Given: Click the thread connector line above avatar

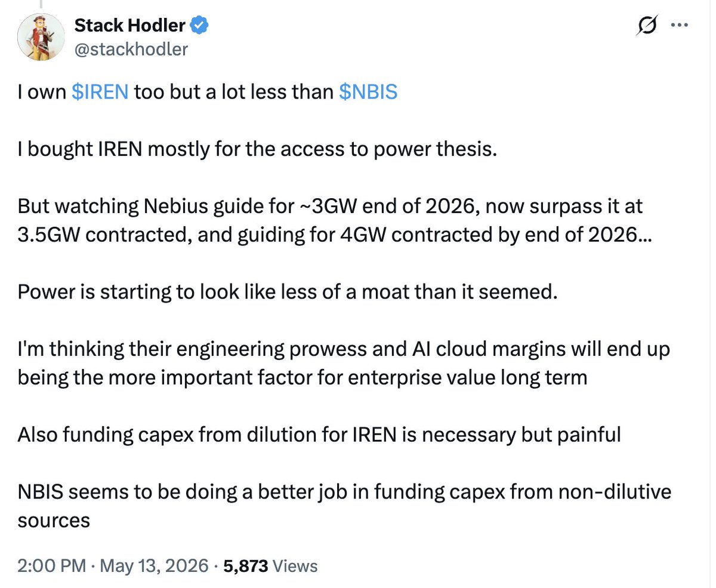Looking at the screenshot, I should coord(41,4).
